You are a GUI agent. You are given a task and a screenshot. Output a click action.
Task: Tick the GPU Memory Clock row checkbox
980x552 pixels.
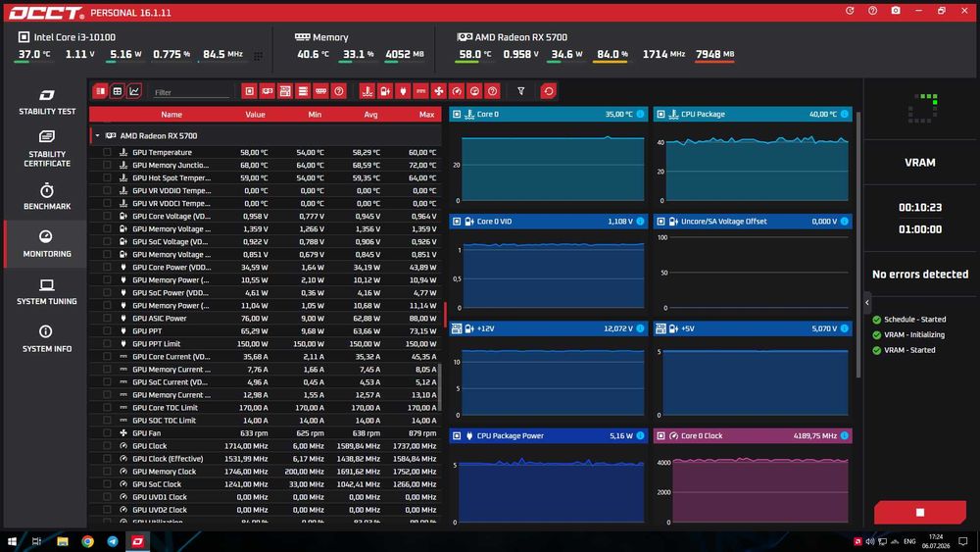point(107,472)
